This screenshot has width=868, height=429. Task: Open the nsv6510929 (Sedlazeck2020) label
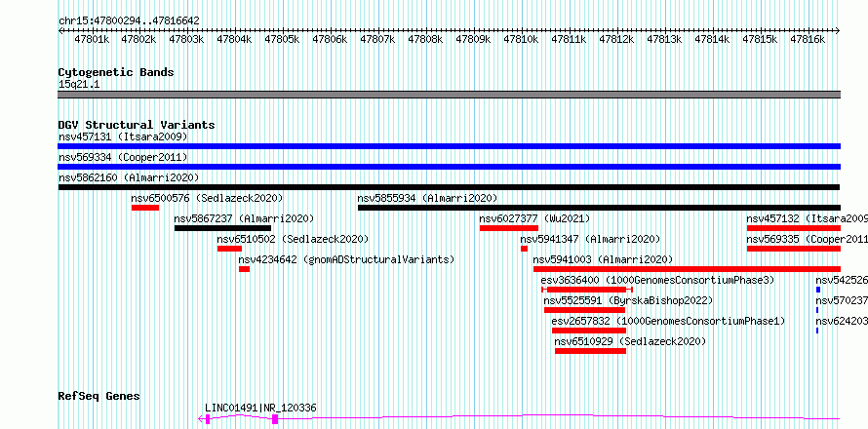pyautogui.click(x=630, y=341)
